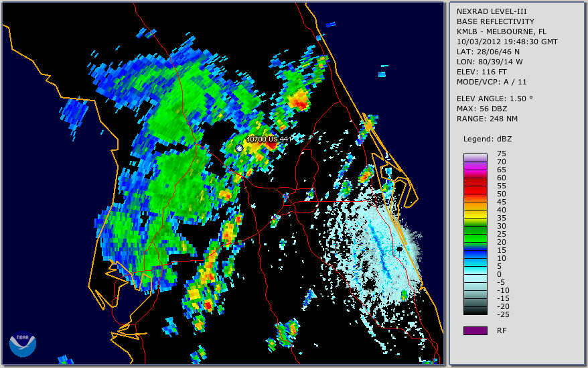
Task: Click the dBZ color scale bar
Action: tap(475, 234)
